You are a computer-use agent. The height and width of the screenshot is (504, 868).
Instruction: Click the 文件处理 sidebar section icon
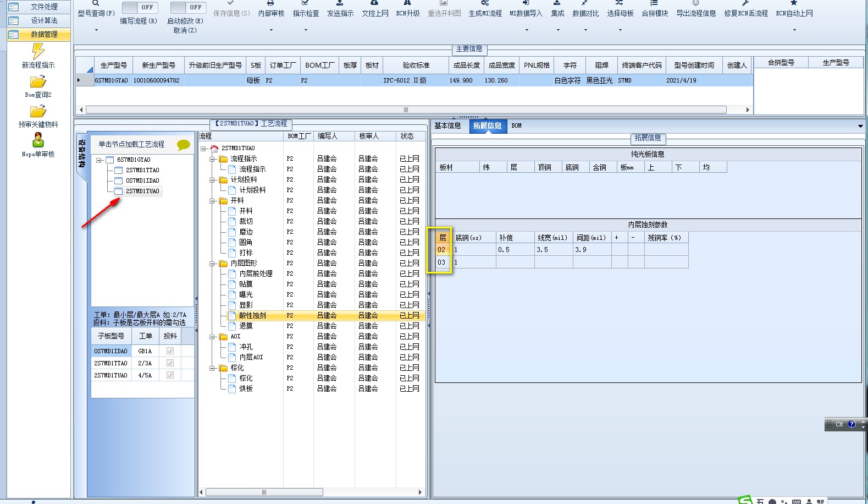coord(13,7)
